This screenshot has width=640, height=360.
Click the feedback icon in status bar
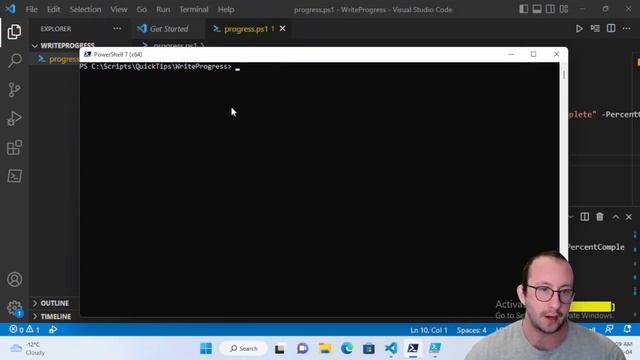[609, 329]
